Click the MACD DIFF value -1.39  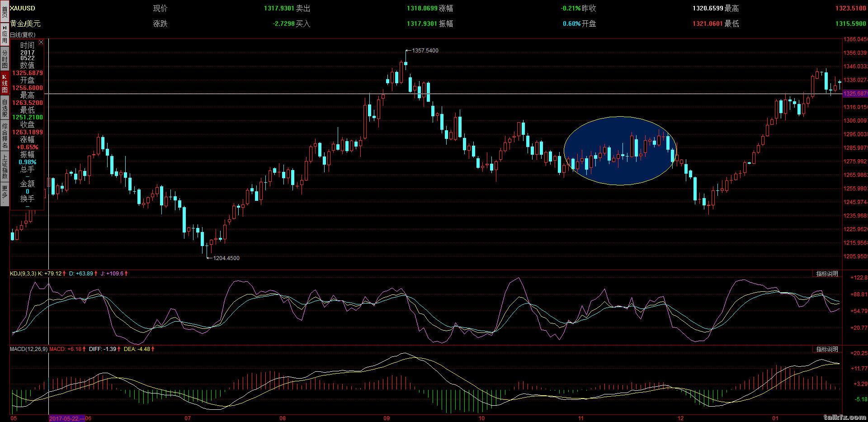coord(109,349)
